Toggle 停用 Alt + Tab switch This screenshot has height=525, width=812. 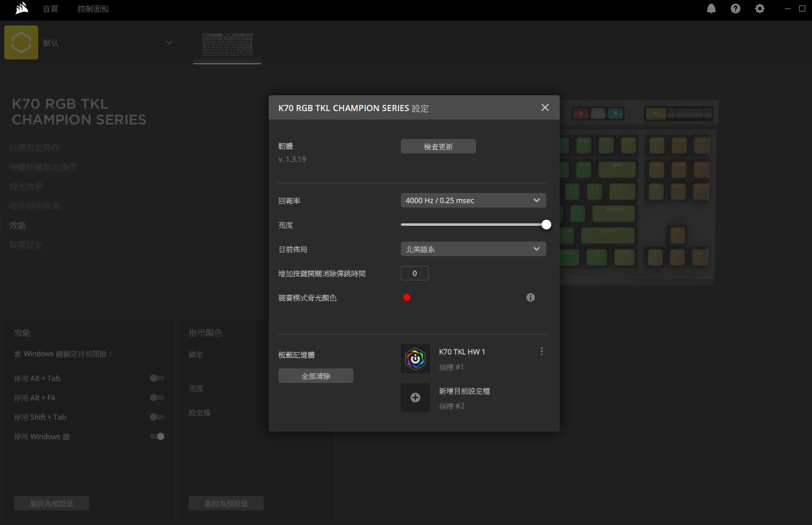[x=157, y=378]
